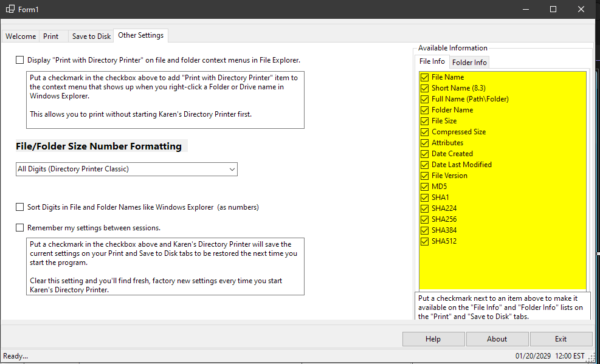The width and height of the screenshot is (600, 364).
Task: Enable Remember my settings between sessions
Action: (x=20, y=228)
